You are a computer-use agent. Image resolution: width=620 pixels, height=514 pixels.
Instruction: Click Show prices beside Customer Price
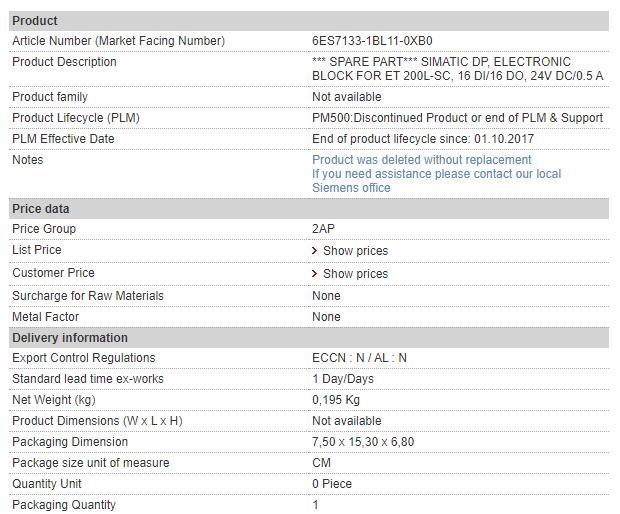[355, 274]
